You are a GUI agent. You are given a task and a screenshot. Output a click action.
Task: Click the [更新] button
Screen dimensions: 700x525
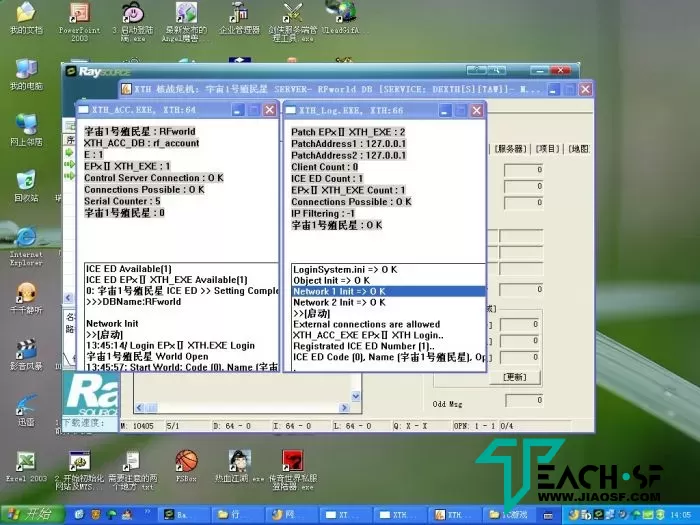pos(515,377)
